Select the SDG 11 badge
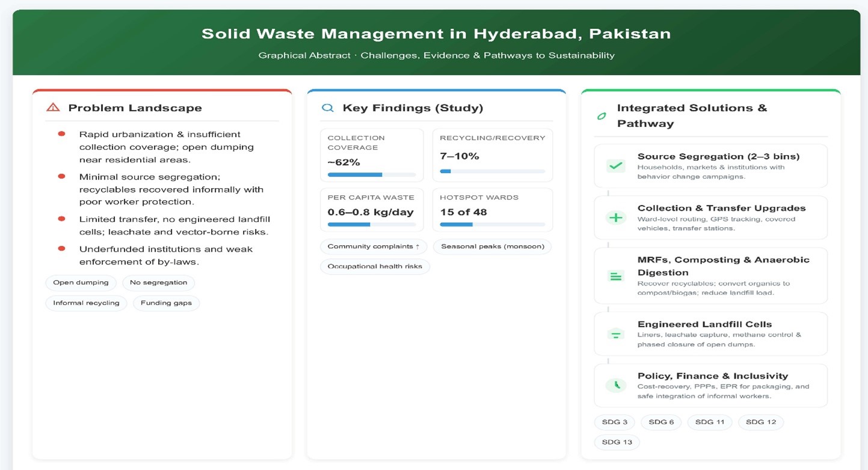868x470 pixels. [x=709, y=422]
